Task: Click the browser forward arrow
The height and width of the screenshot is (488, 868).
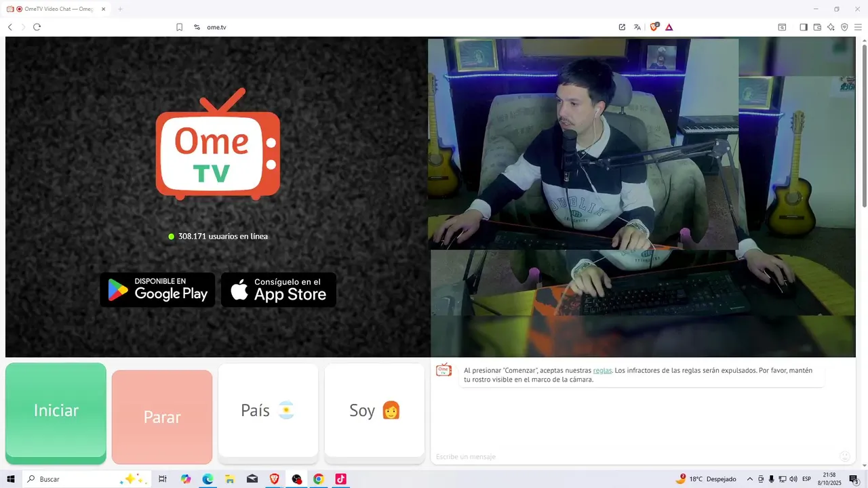Action: [x=24, y=27]
